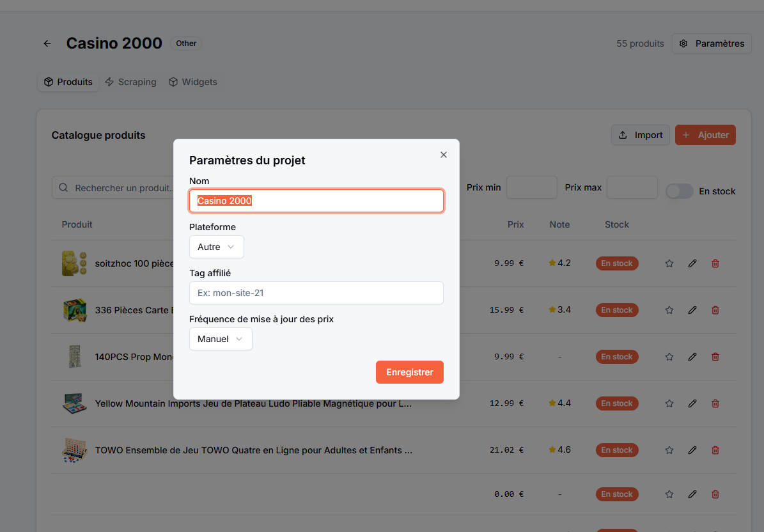Open the Plateforme dropdown showing Autre
The width and height of the screenshot is (764, 532).
pyautogui.click(x=216, y=247)
